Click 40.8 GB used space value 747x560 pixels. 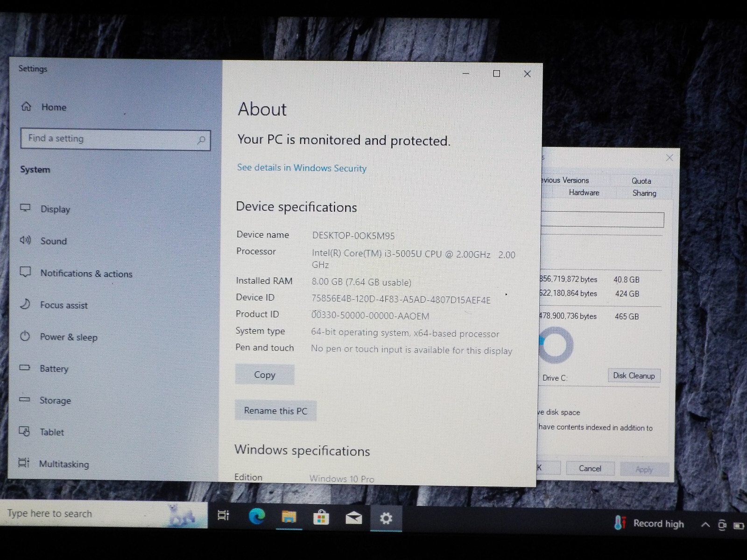[627, 280]
